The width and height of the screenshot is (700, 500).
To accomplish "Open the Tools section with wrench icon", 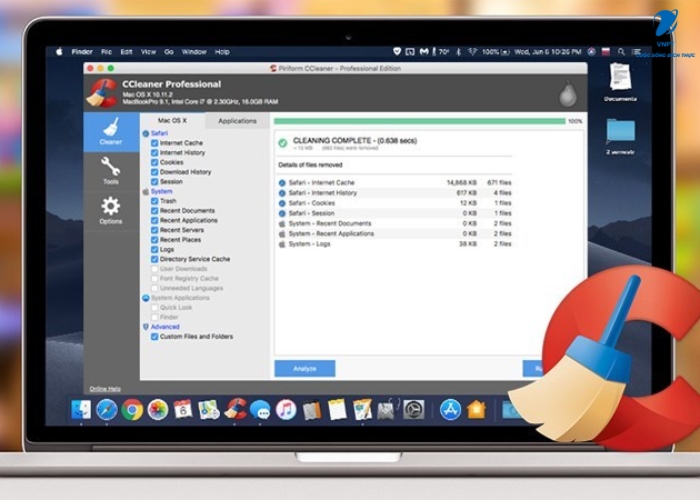I will (111, 171).
